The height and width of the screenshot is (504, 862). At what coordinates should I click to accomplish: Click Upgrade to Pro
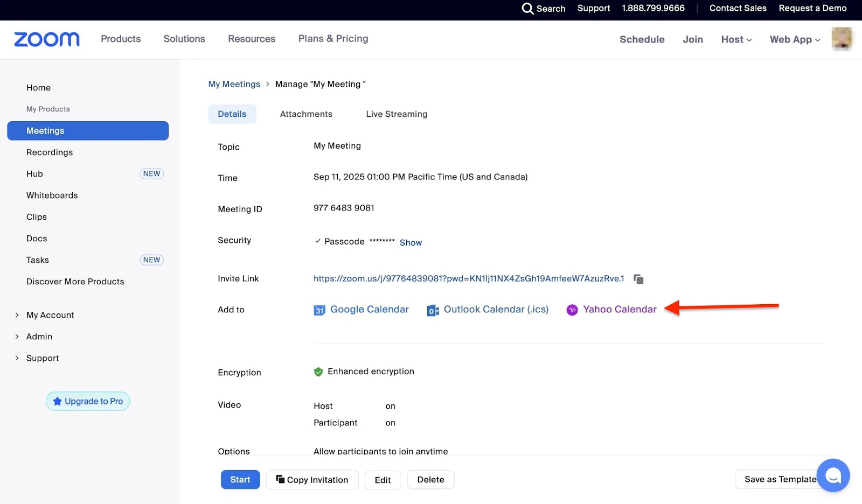[88, 401]
